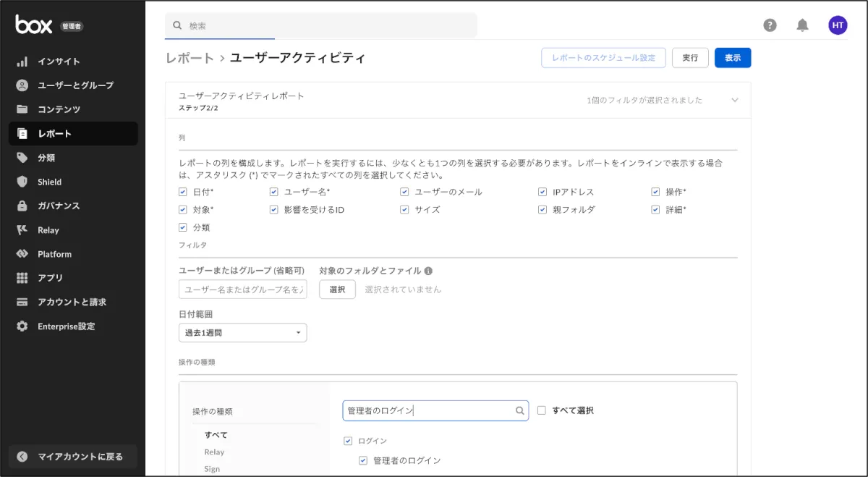The width and height of the screenshot is (868, 477).
Task: Click the magnifier icon in operation search
Action: point(519,411)
